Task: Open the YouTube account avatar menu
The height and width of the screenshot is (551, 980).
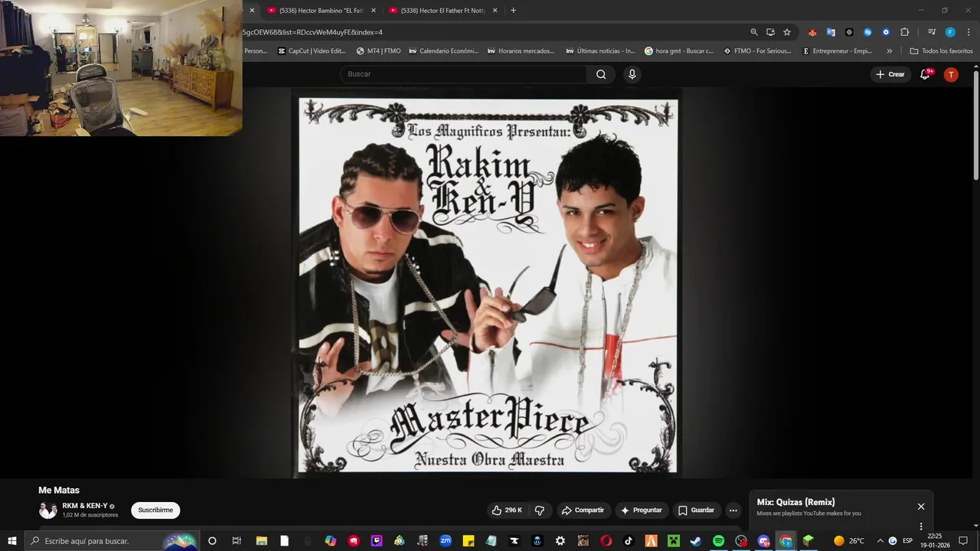Action: click(x=951, y=74)
